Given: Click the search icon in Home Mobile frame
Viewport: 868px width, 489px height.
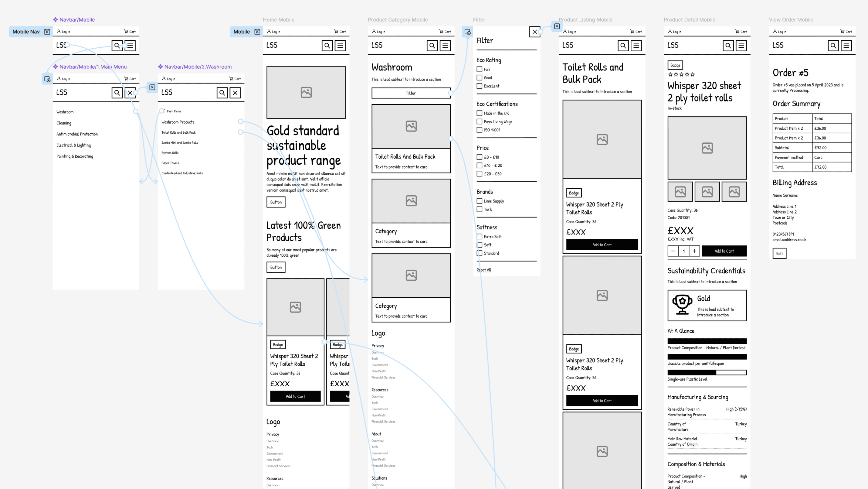Looking at the screenshot, I should (327, 46).
